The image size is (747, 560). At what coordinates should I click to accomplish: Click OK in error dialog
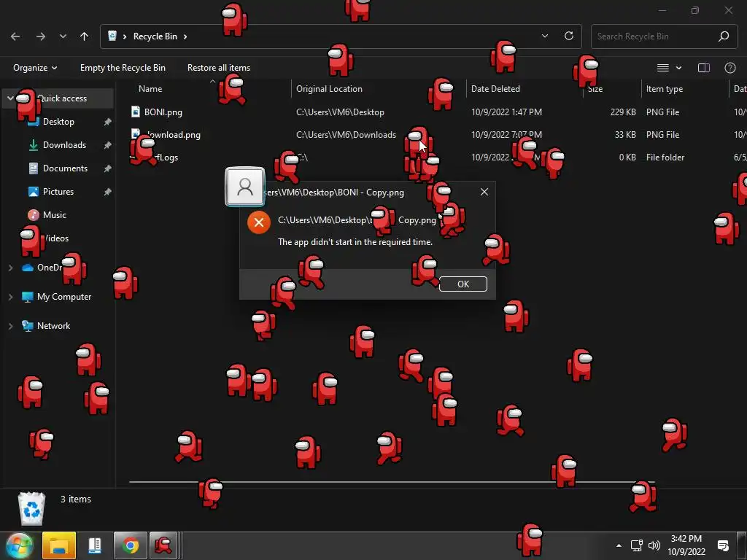click(463, 284)
